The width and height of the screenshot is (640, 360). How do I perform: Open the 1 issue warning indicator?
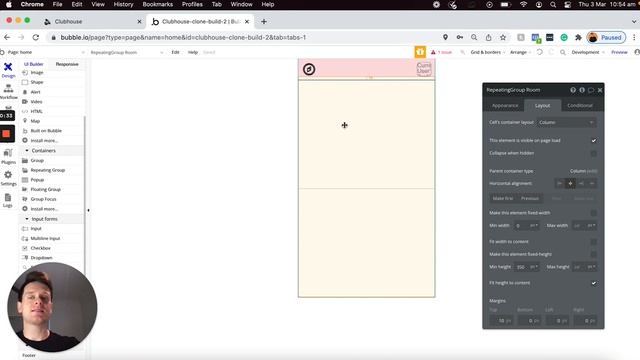(441, 52)
